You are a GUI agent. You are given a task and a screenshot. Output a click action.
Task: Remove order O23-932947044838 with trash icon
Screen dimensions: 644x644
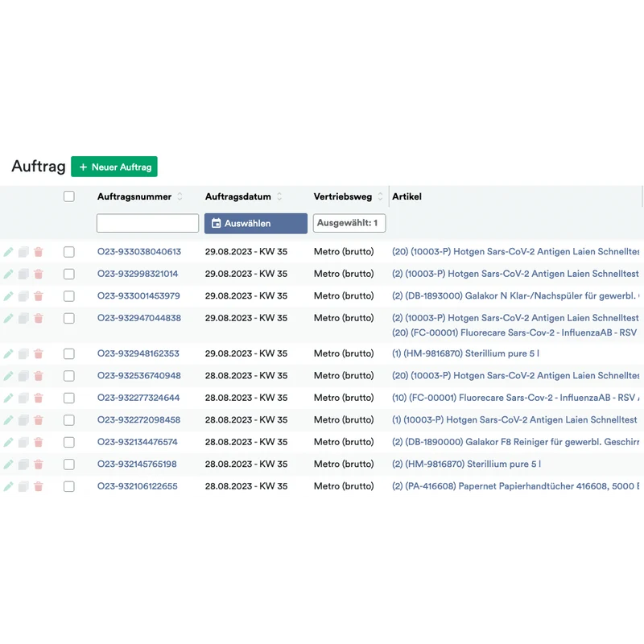[39, 318]
